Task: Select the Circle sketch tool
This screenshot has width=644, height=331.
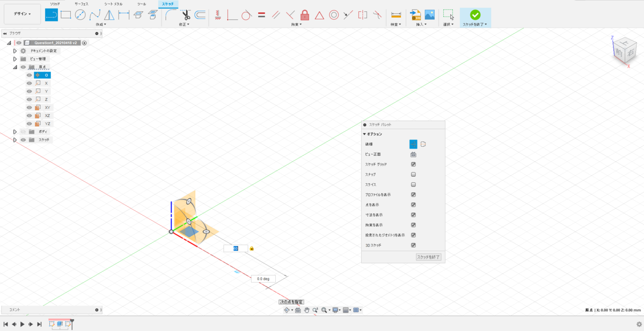Action: tap(80, 15)
